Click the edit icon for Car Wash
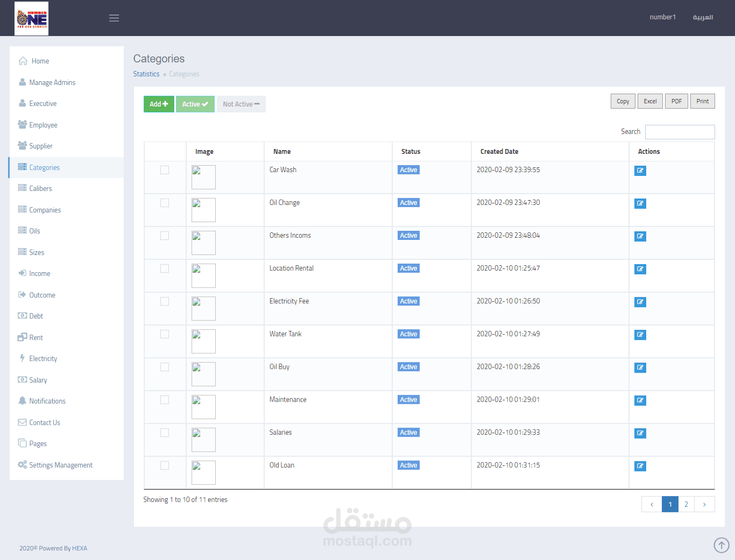 click(640, 171)
